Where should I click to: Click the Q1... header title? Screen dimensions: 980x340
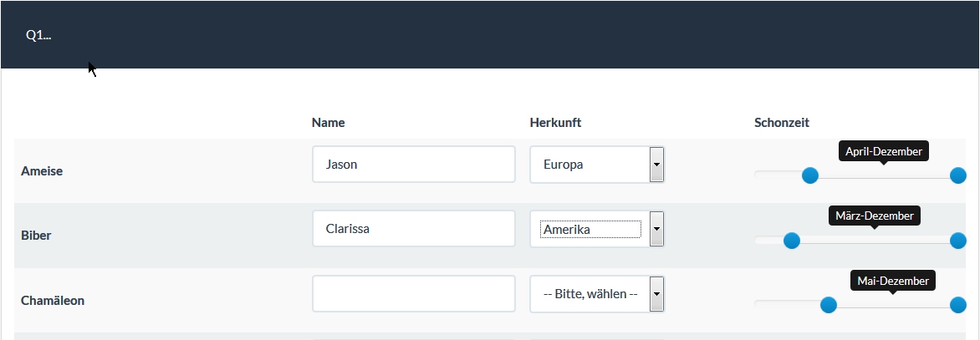38,35
